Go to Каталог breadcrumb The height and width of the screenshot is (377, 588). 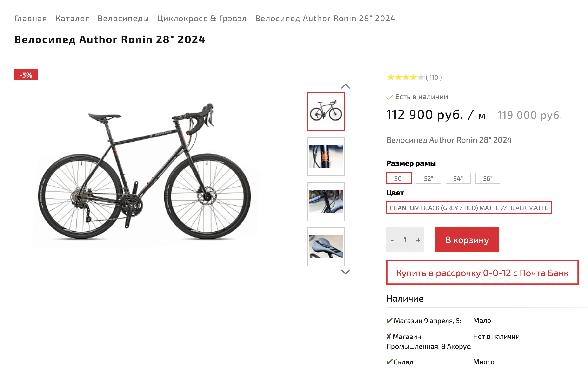[x=72, y=19]
